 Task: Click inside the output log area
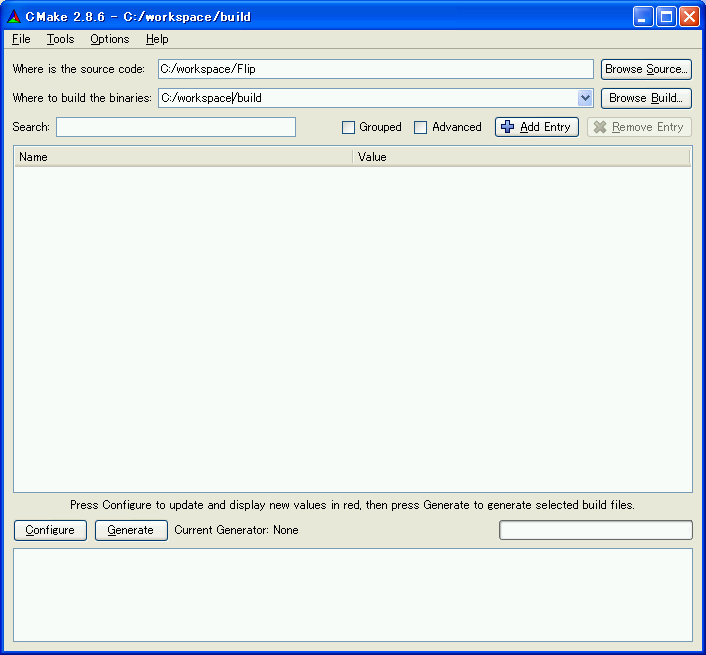(x=353, y=595)
